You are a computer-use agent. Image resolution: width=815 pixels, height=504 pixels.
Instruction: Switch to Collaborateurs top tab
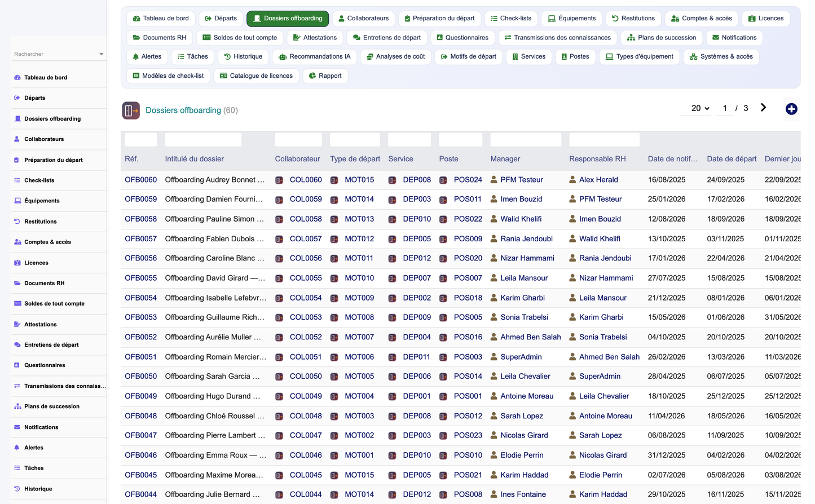click(x=363, y=19)
